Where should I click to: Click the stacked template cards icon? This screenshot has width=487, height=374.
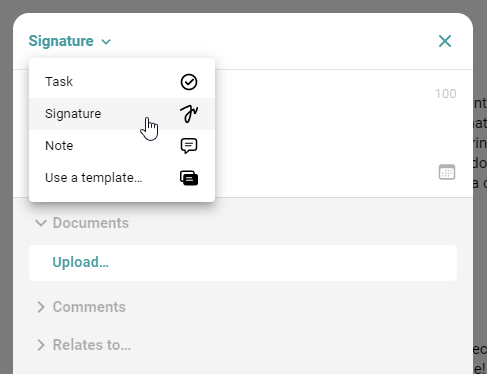tap(189, 178)
